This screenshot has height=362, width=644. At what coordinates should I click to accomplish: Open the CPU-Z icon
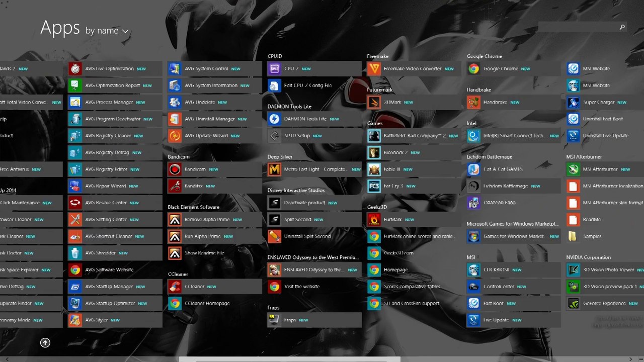(274, 69)
